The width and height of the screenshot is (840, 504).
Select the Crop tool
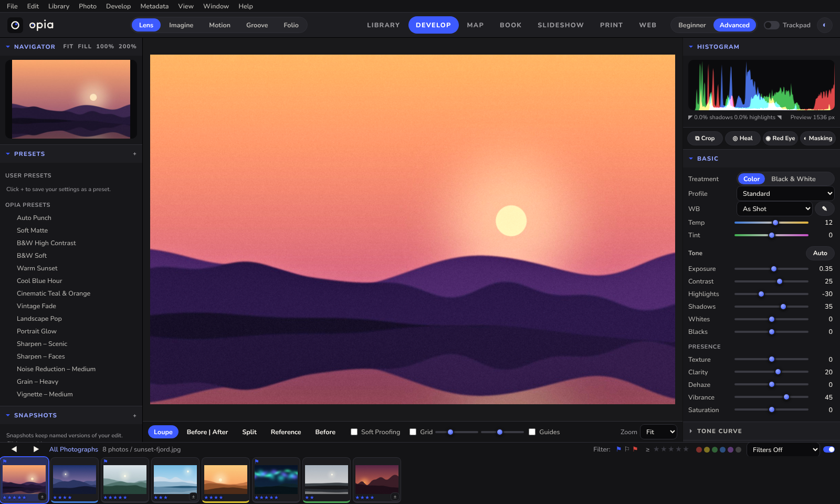pyautogui.click(x=705, y=139)
